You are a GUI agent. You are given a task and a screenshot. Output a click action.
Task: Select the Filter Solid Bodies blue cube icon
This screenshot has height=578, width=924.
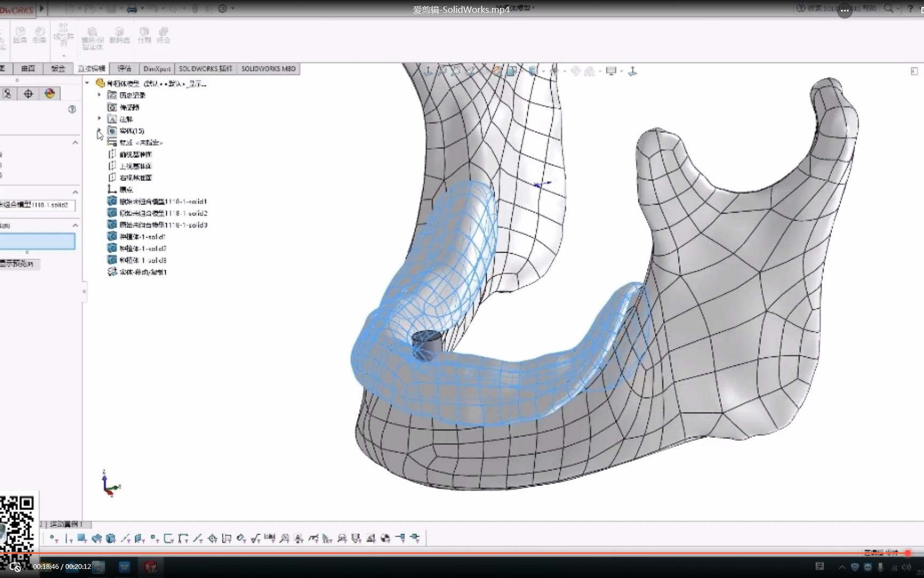111,538
